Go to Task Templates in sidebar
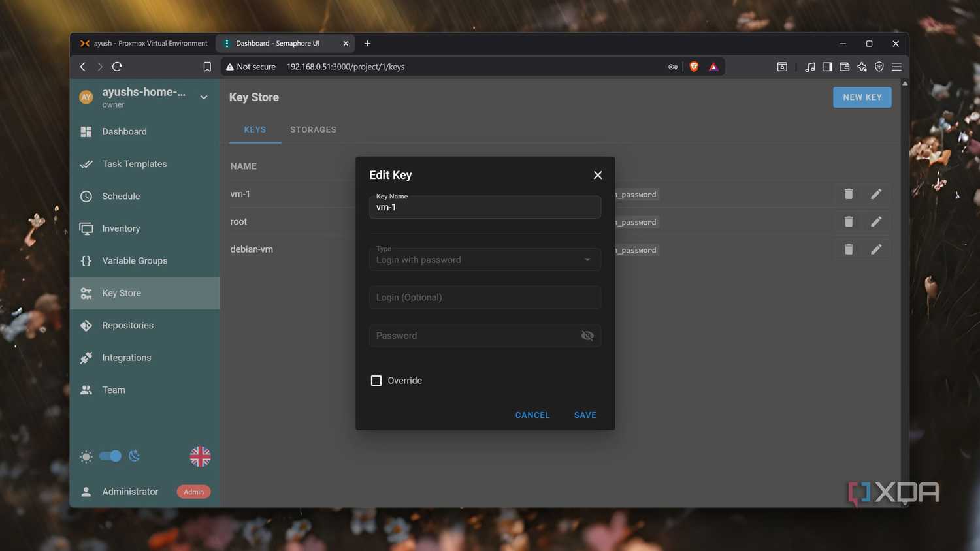This screenshot has height=551, width=980. click(144, 164)
